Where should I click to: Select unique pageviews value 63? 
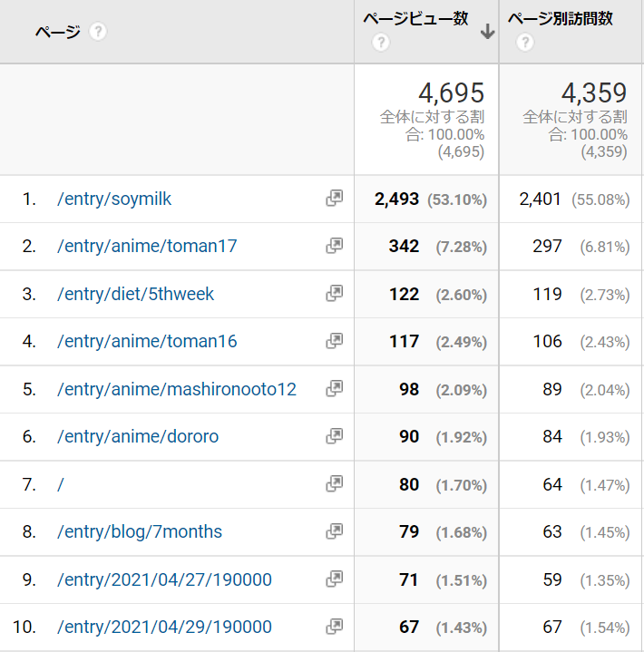(x=552, y=531)
